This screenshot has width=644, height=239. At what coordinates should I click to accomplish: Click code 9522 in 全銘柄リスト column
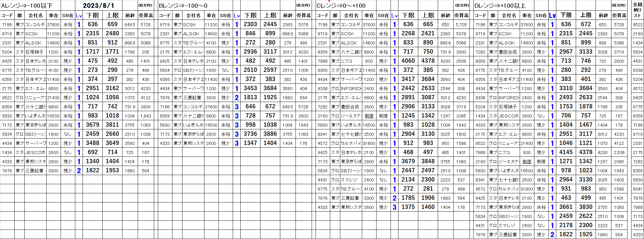[x=638, y=25]
